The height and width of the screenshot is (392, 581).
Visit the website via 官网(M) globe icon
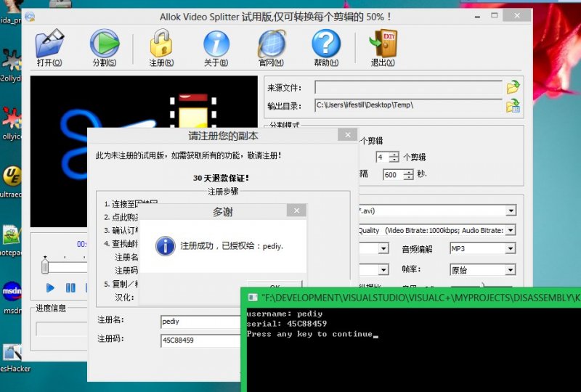[x=271, y=47]
